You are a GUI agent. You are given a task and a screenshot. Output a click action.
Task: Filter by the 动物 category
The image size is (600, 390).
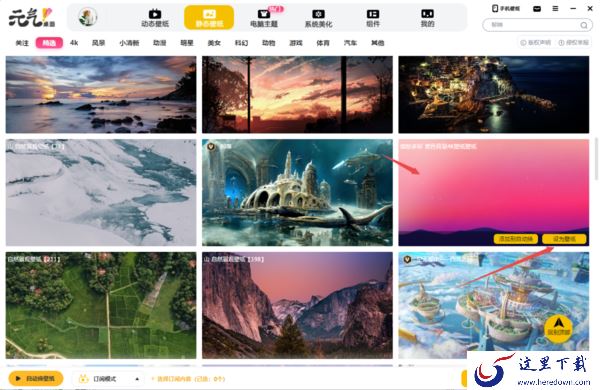point(269,43)
